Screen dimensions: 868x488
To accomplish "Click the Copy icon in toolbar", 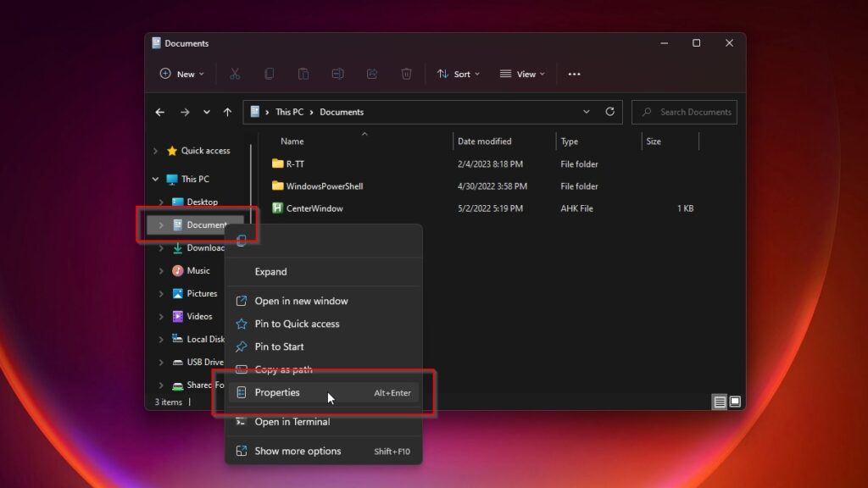I will (269, 74).
